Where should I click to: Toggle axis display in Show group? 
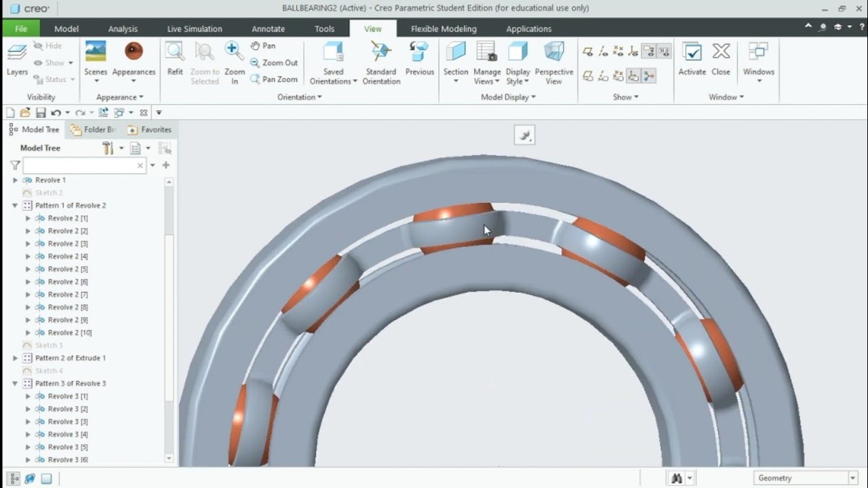603,52
